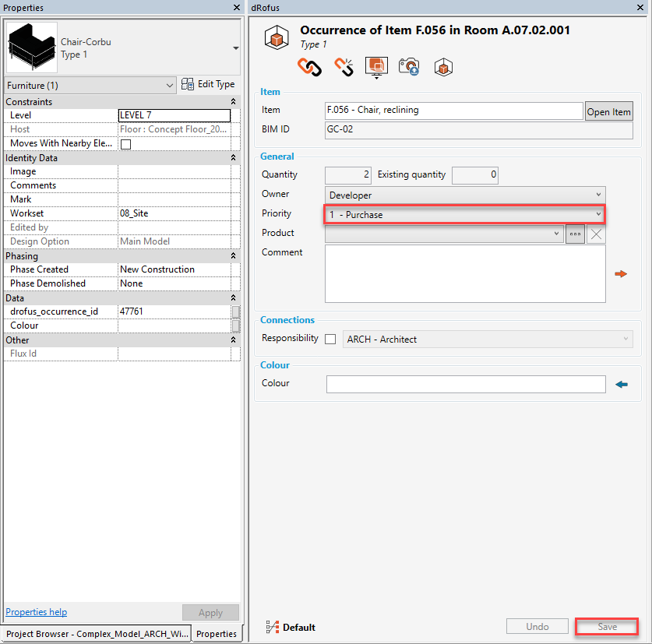The height and width of the screenshot is (644, 652).
Task: Switch to the Project Browser tab
Action: point(97,633)
